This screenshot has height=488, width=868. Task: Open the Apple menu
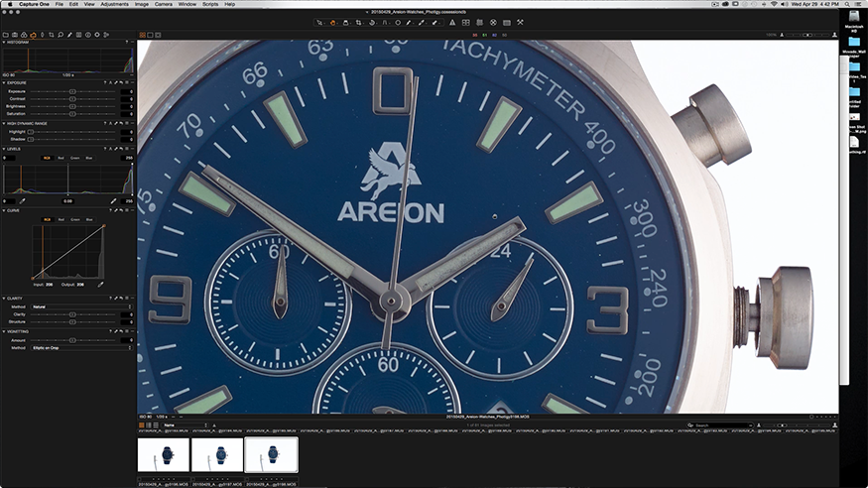(9, 4)
